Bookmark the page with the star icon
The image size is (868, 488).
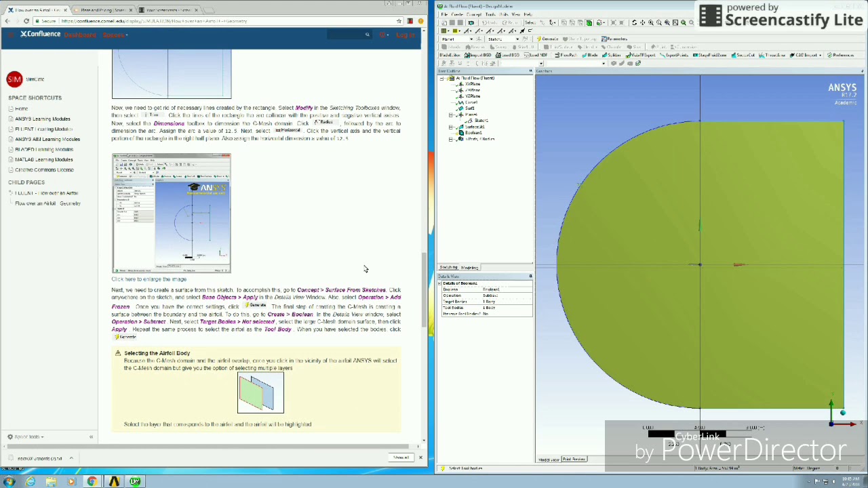[399, 21]
